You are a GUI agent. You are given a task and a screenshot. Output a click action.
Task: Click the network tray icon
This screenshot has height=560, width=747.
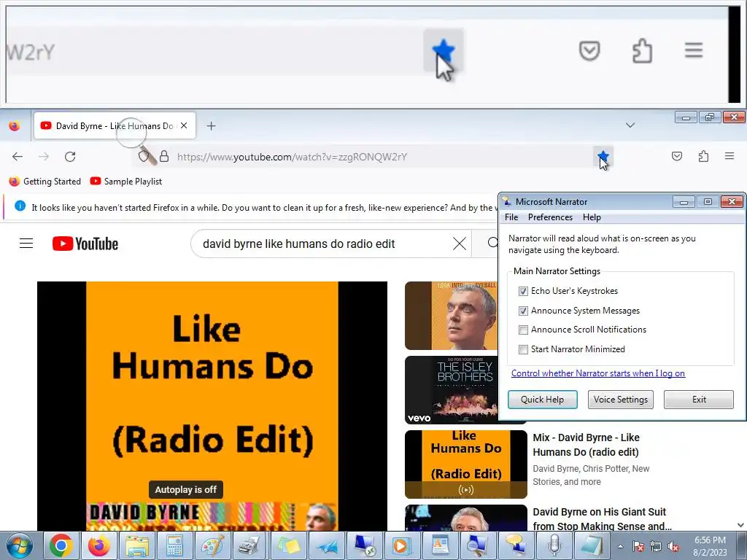coord(656,547)
